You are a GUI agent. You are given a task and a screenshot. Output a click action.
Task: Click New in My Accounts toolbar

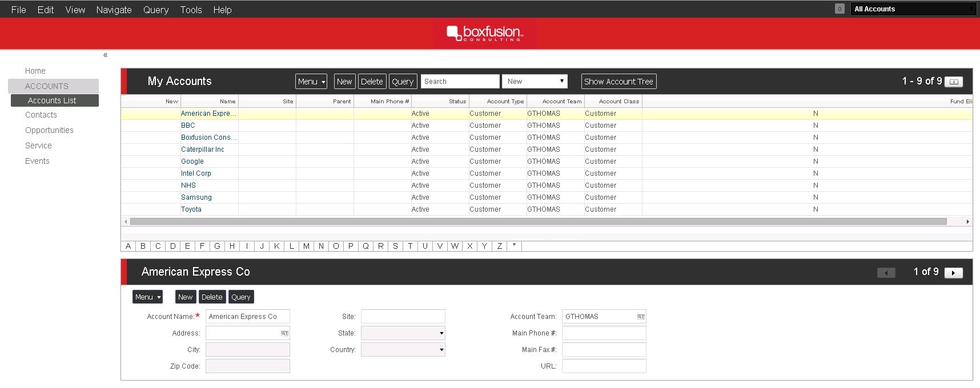point(345,82)
